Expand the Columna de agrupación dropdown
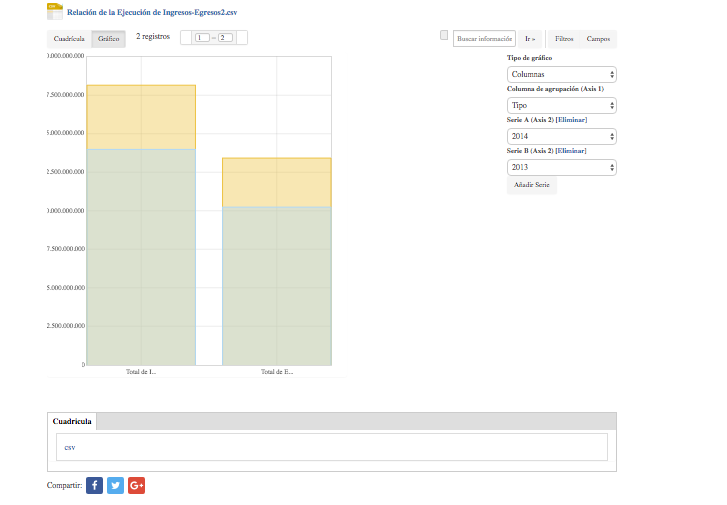 (x=561, y=105)
